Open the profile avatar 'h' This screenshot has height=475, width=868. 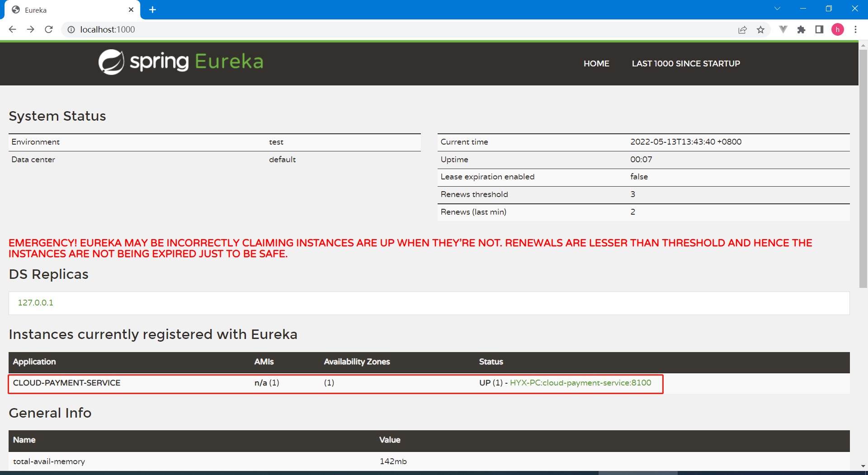837,29
